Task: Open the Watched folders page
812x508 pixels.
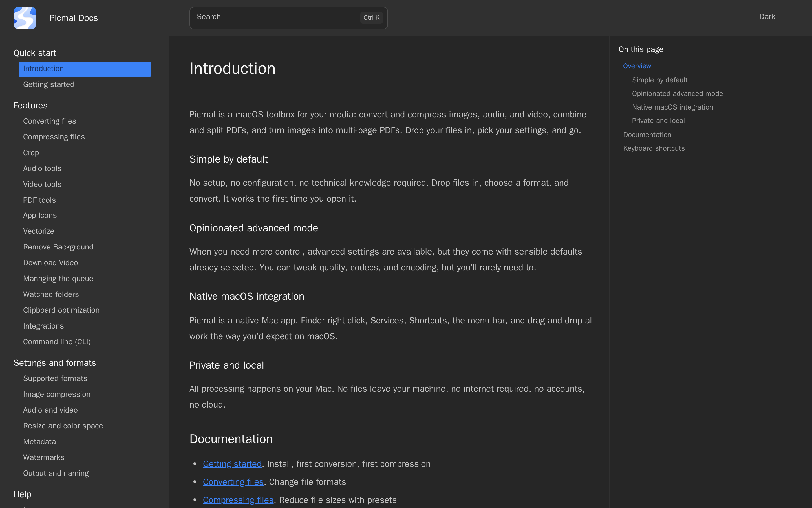Action: click(51, 294)
